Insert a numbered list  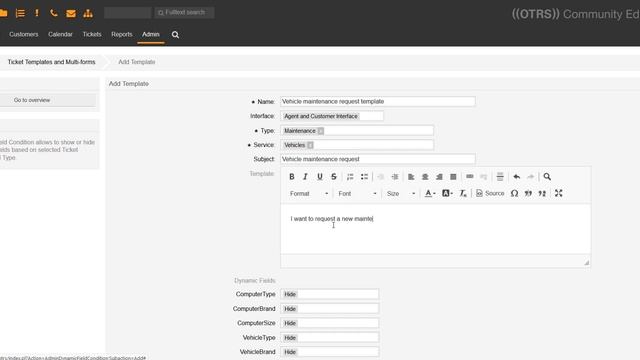350,177
